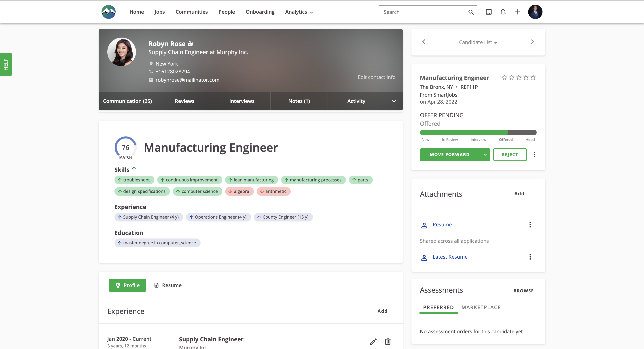Open Move Forward dropdown arrow
The width and height of the screenshot is (644, 349).
pos(485,155)
